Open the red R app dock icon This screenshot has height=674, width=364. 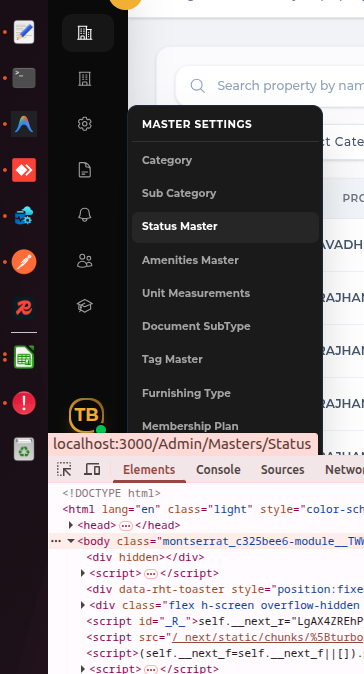click(24, 308)
